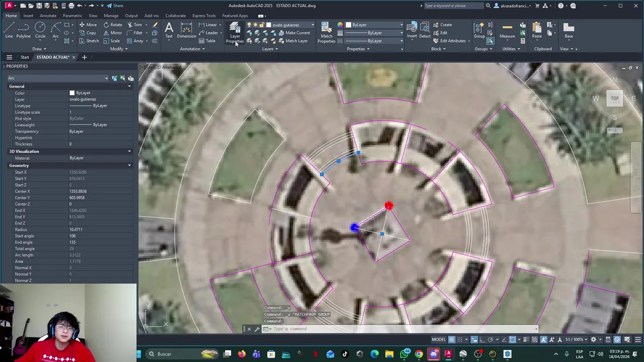Image resolution: width=644 pixels, height=362 pixels.
Task: Click the MODEL space button
Action: (439, 339)
